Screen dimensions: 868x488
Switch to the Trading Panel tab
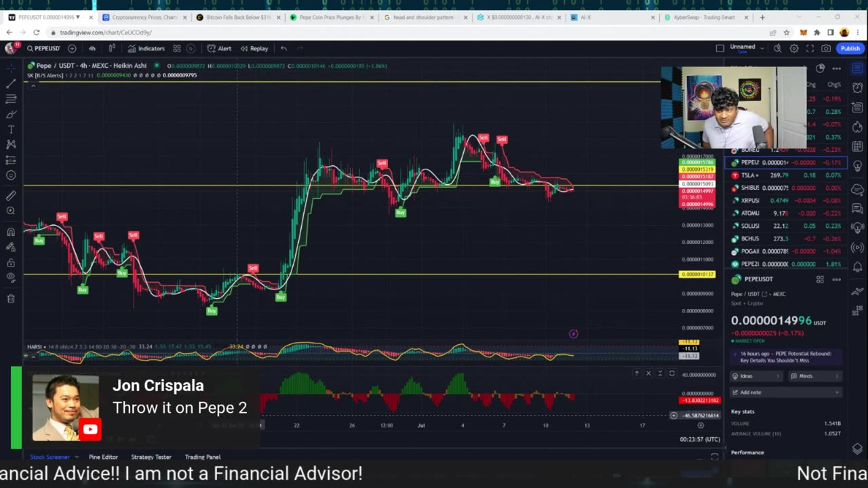(203, 457)
